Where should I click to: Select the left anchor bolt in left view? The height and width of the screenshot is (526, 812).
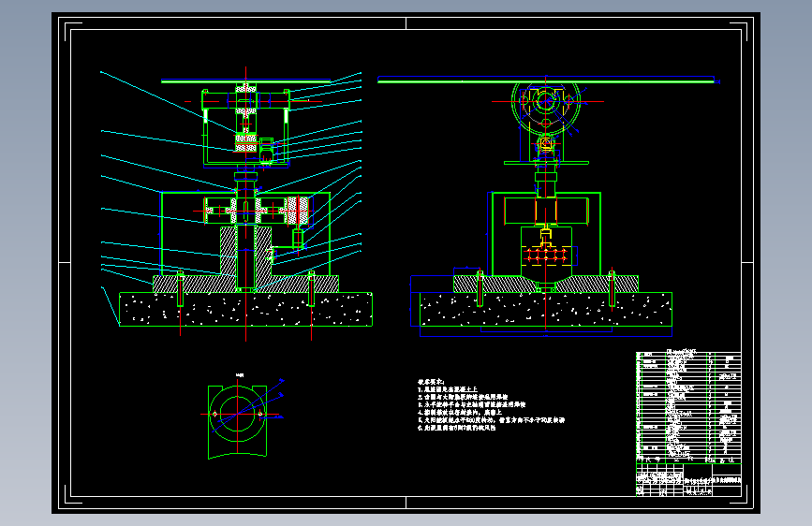click(180, 289)
